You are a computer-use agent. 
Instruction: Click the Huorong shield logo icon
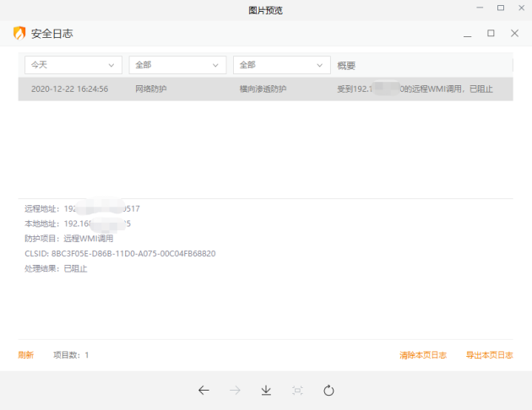19,33
